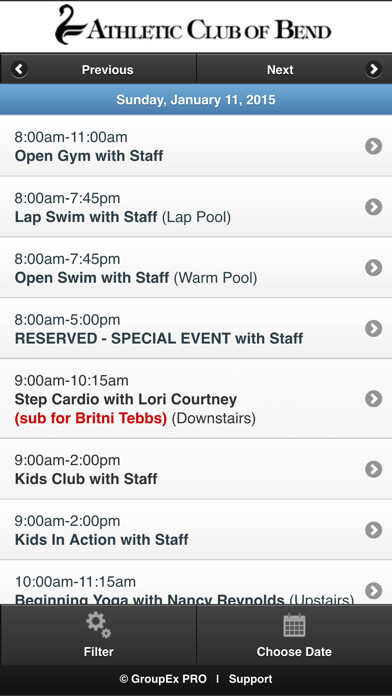
Task: Tap the chevron on Open Gym row
Action: point(373,146)
